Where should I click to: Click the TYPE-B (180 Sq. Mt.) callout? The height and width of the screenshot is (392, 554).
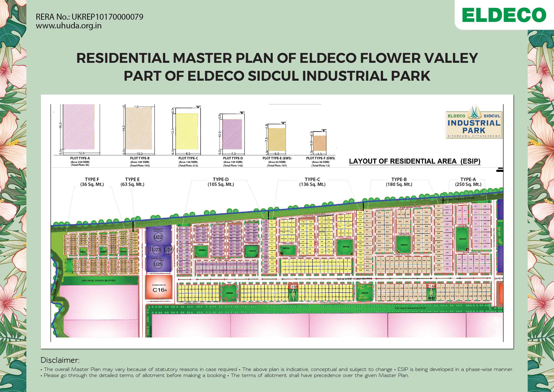[399, 182]
